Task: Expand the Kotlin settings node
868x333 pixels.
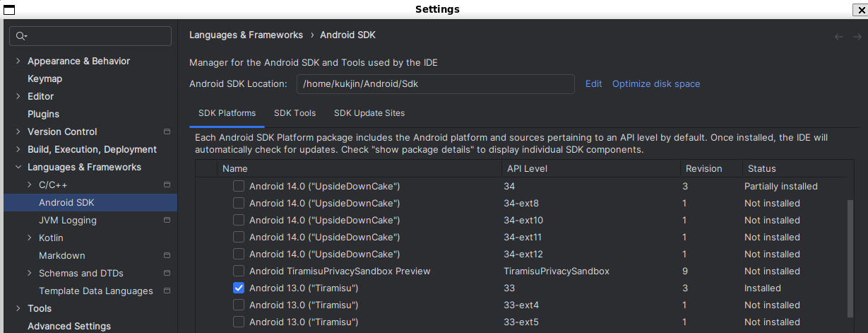Action: point(29,238)
